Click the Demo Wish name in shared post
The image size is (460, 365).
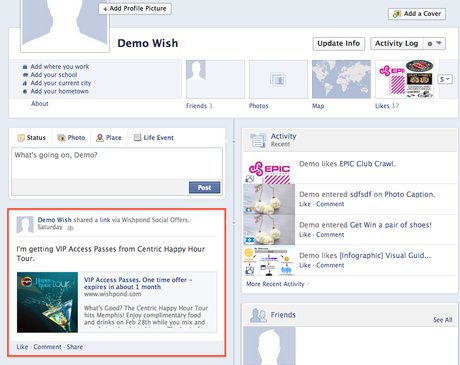[54, 220]
